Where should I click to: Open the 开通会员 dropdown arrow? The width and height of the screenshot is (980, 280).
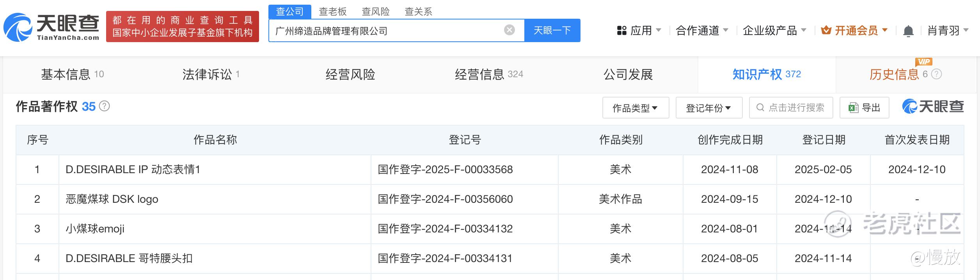click(x=884, y=30)
